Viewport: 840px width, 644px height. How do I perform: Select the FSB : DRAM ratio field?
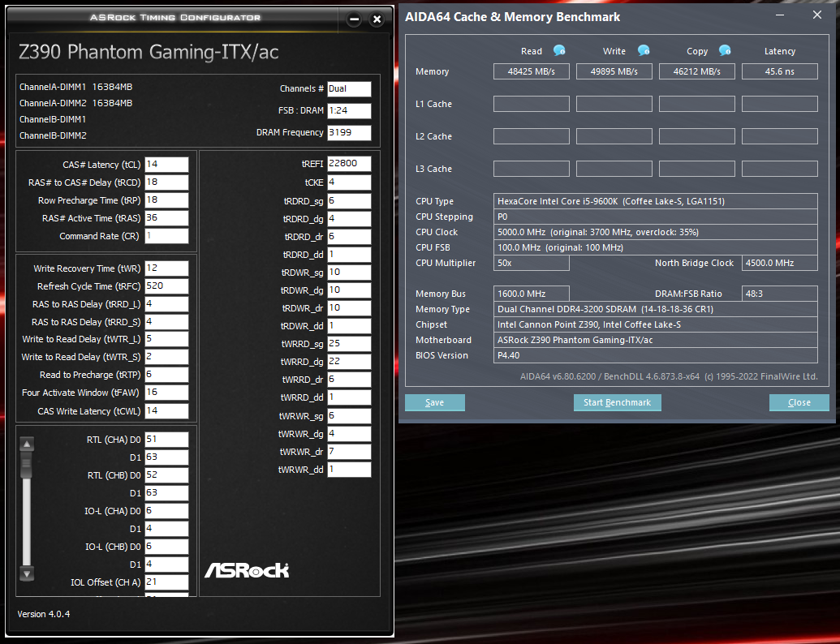[349, 111]
